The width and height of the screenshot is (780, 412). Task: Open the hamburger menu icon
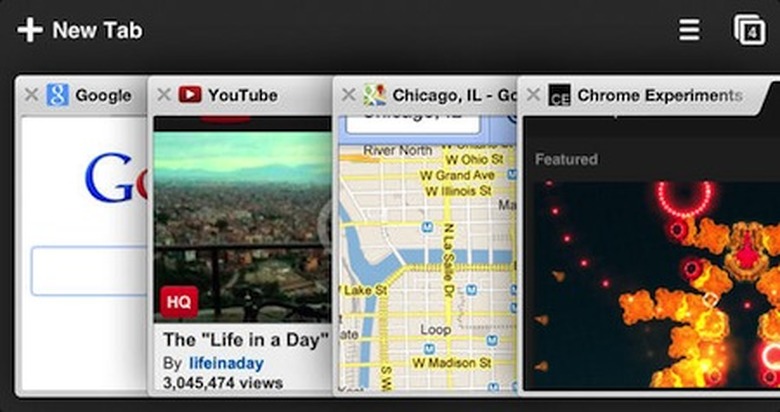(x=689, y=30)
